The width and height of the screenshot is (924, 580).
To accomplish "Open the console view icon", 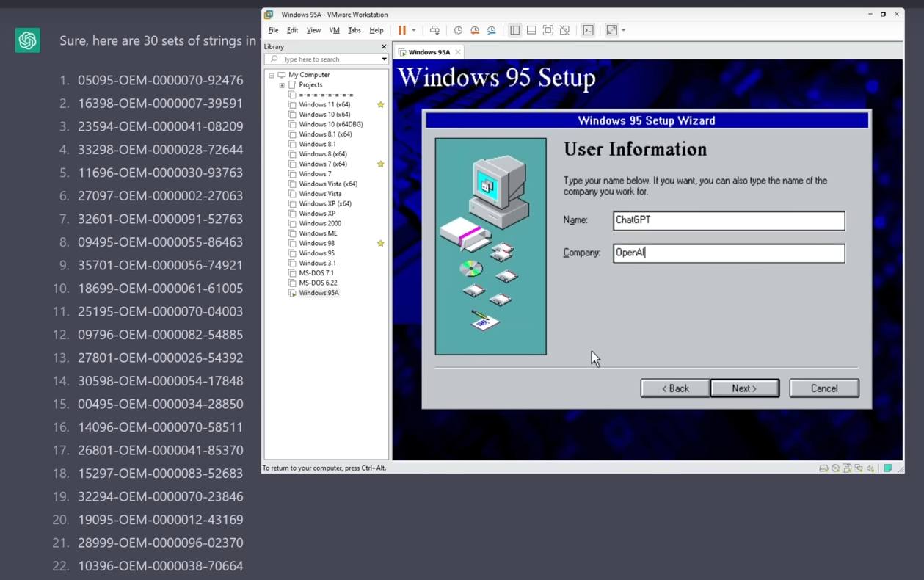I will click(x=588, y=30).
